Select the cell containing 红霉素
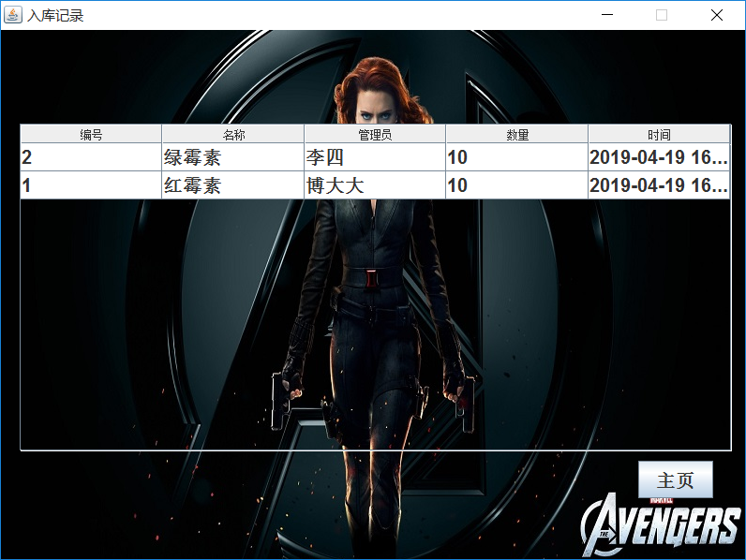The height and width of the screenshot is (560, 746). (233, 184)
